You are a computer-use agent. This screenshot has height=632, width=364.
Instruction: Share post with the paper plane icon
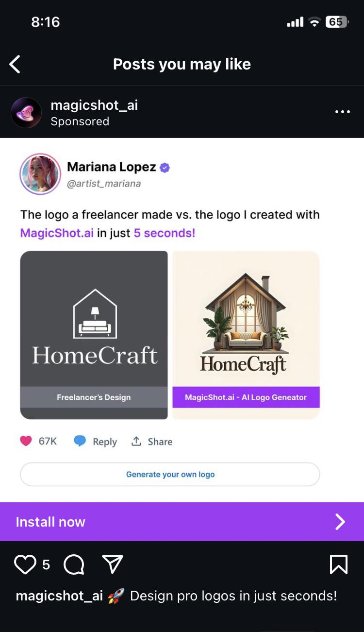(x=113, y=564)
